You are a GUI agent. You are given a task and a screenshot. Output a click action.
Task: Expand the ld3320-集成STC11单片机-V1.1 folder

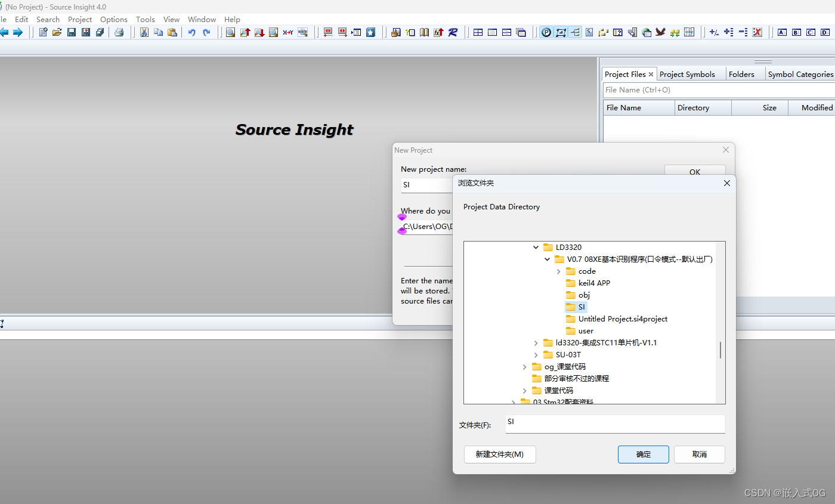point(536,342)
